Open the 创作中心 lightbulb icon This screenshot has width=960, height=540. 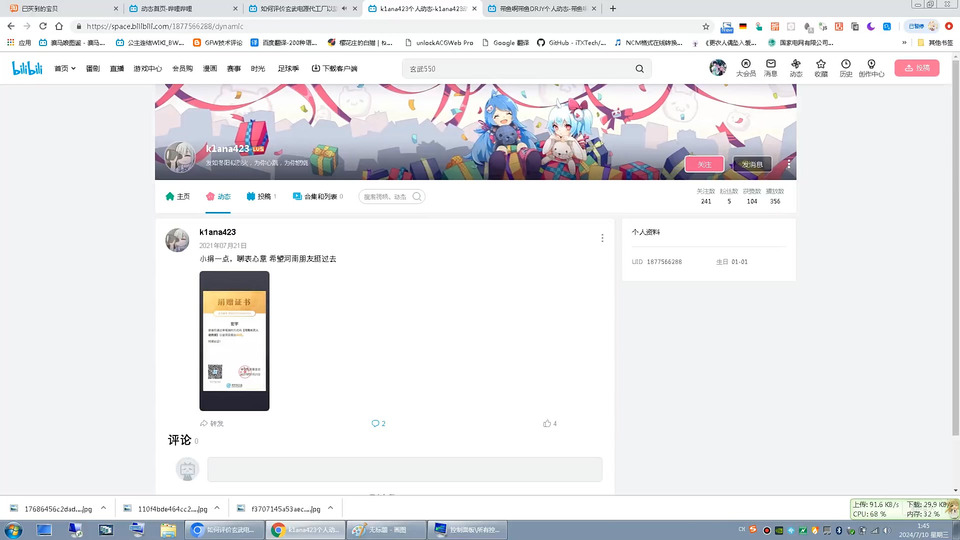point(871,67)
